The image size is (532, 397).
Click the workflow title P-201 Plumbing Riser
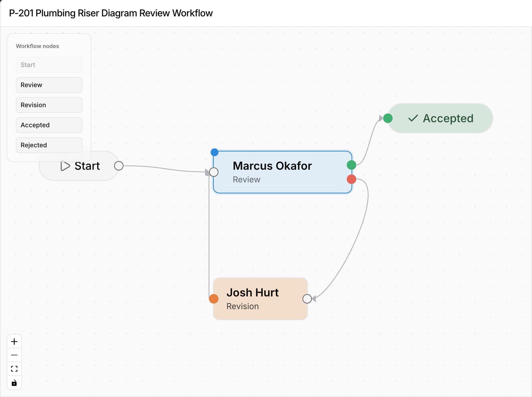point(111,13)
